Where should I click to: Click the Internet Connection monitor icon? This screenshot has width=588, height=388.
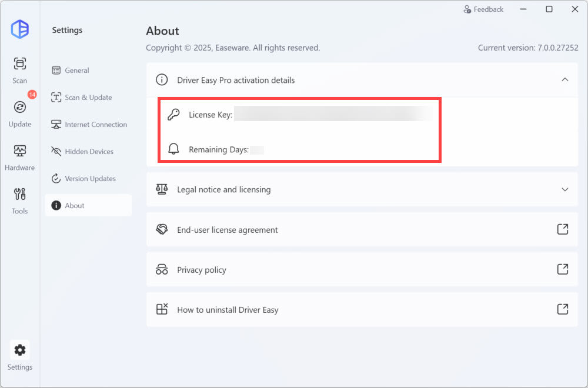tap(56, 125)
